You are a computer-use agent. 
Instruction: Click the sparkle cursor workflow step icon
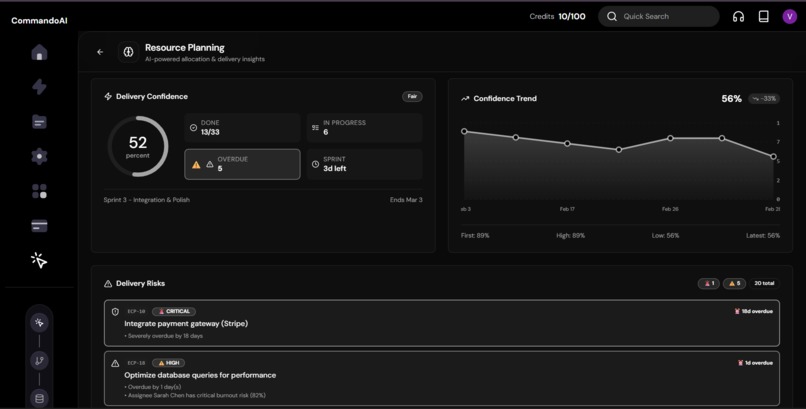pos(39,323)
